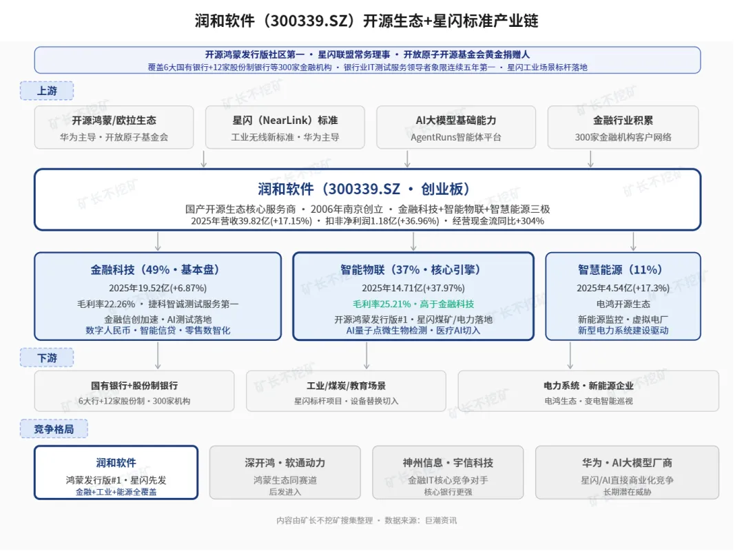
Task: Select the 下游 section label
Action: pyautogui.click(x=47, y=357)
